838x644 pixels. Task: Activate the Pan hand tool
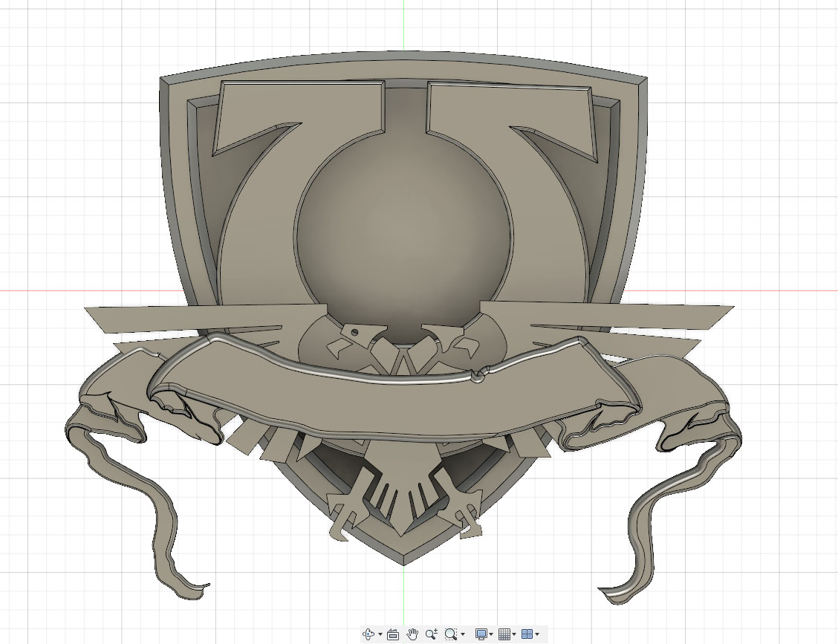point(412,634)
